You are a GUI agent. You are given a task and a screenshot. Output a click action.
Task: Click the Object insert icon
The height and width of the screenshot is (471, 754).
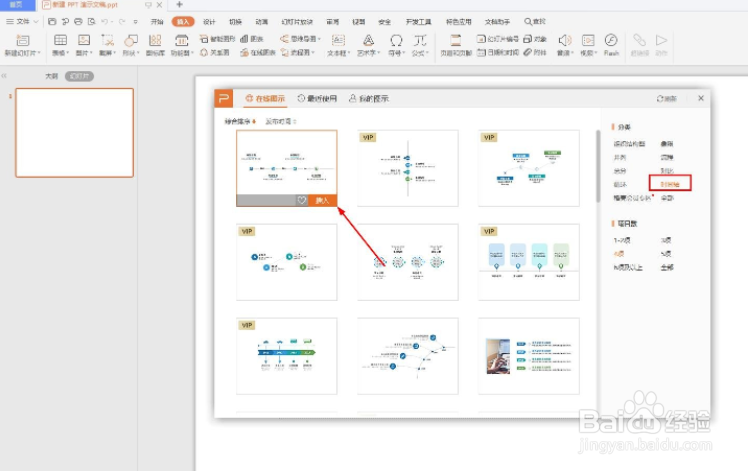point(528,39)
